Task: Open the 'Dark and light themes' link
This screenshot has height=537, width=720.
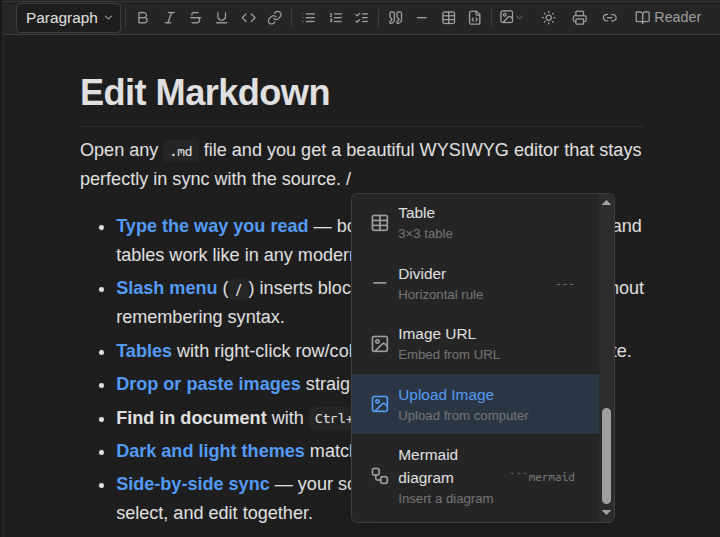Action: tap(210, 451)
